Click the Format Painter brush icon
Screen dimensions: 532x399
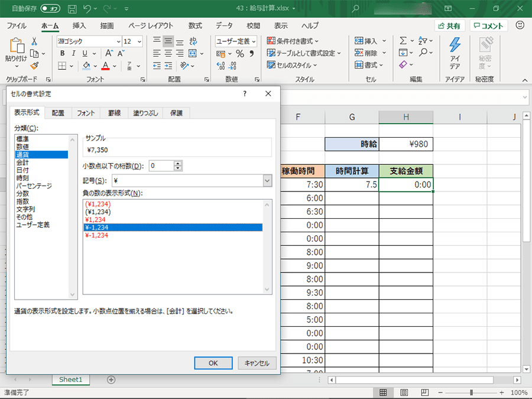34,66
